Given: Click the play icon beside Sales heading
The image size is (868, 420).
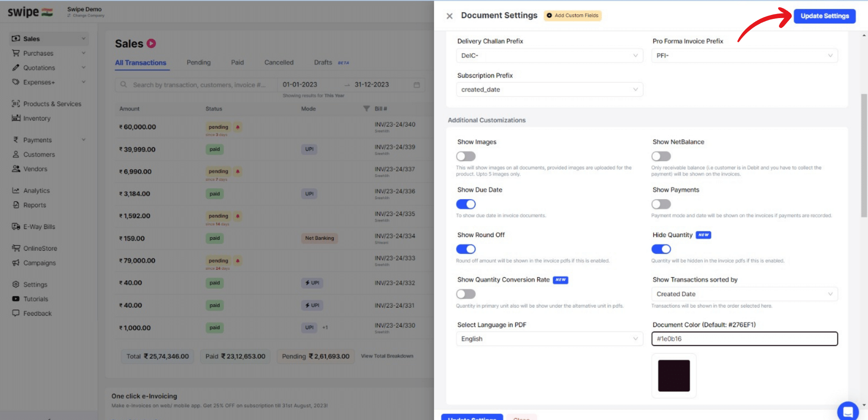Looking at the screenshot, I should tap(151, 43).
